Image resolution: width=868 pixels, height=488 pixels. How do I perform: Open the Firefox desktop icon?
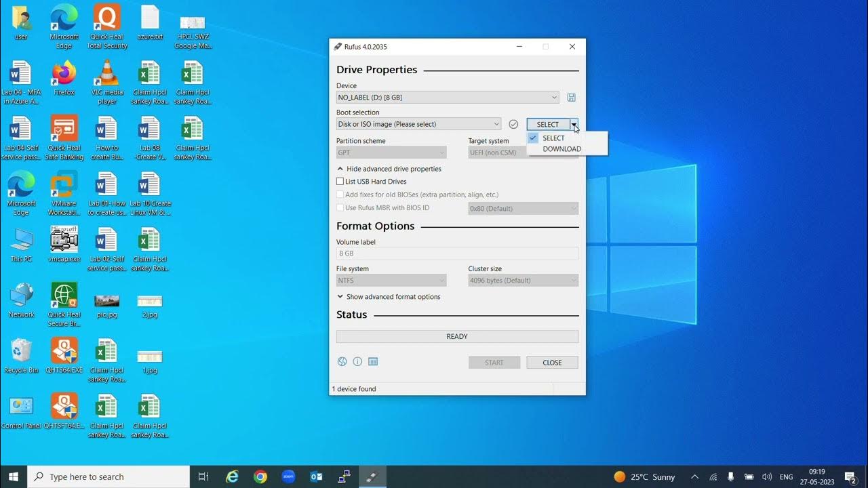point(64,79)
